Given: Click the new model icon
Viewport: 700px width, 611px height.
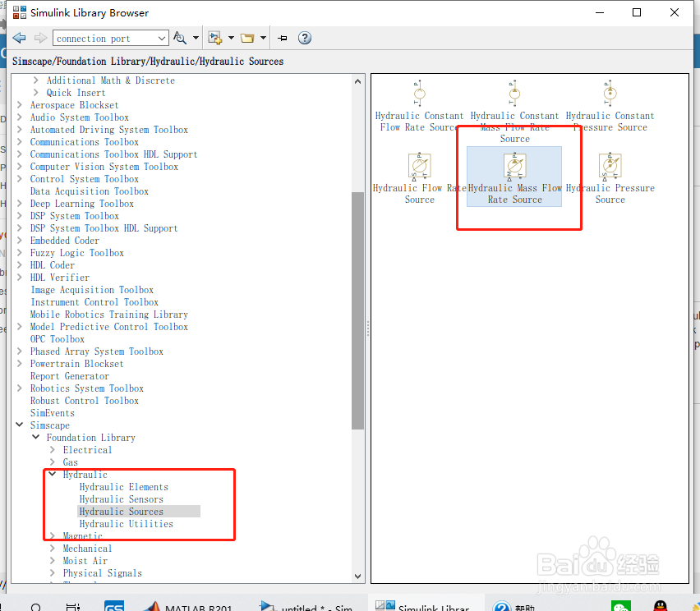Looking at the screenshot, I should tap(215, 38).
